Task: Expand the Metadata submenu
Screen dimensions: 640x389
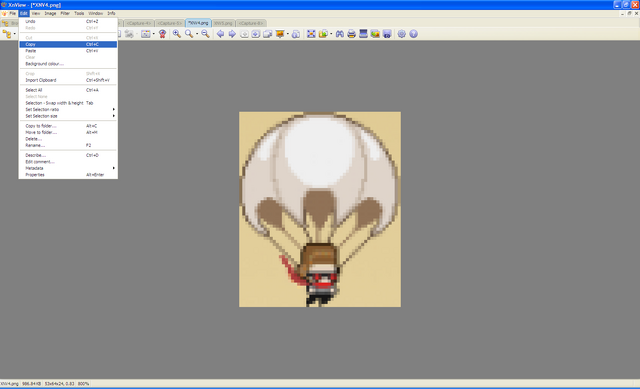Action: [x=68, y=168]
